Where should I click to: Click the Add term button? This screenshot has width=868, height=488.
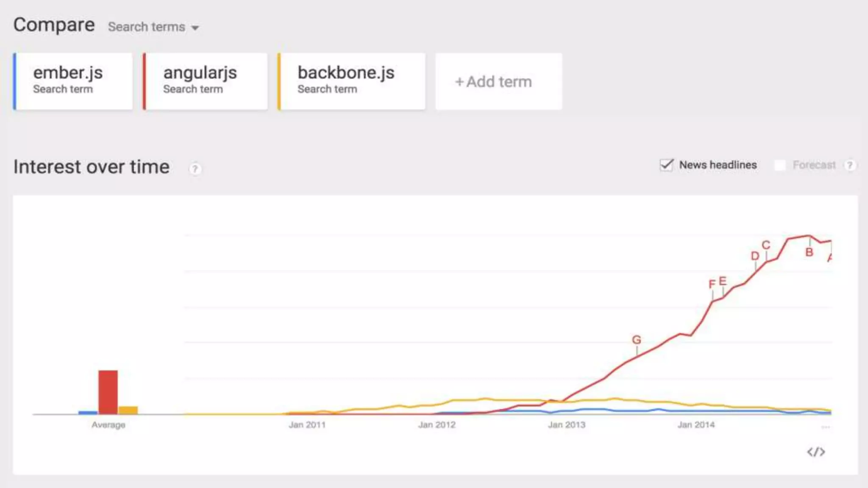tap(498, 81)
